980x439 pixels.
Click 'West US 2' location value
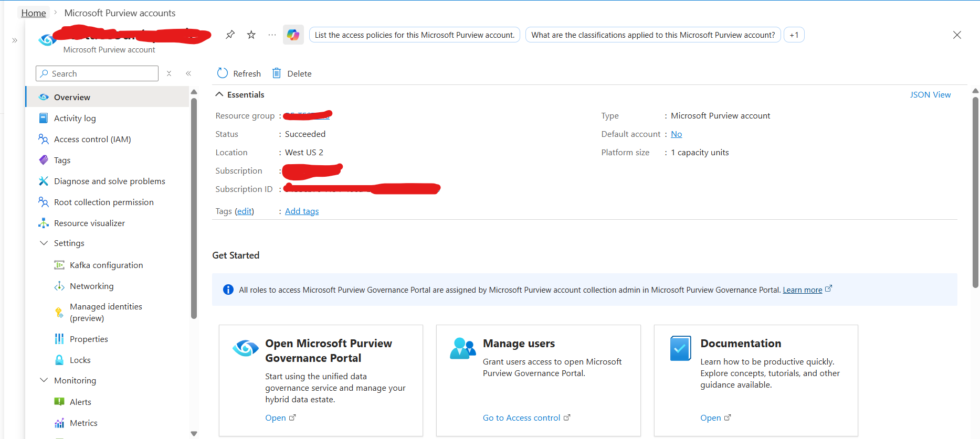[x=304, y=152]
